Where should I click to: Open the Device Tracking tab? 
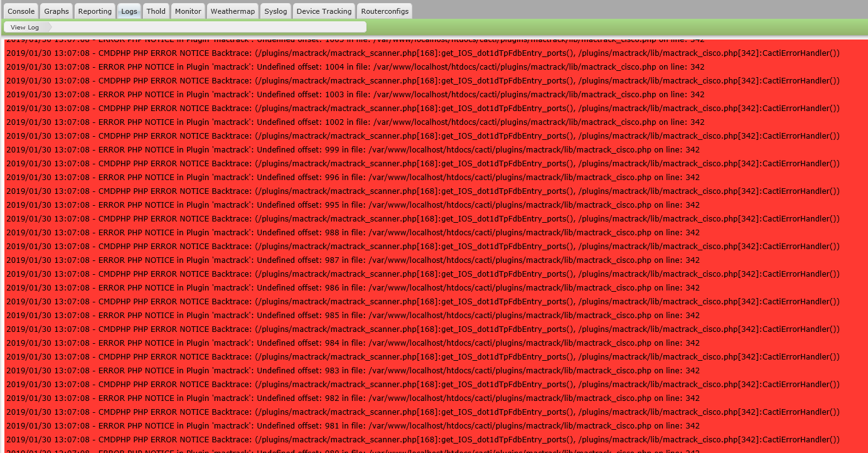[x=324, y=11]
